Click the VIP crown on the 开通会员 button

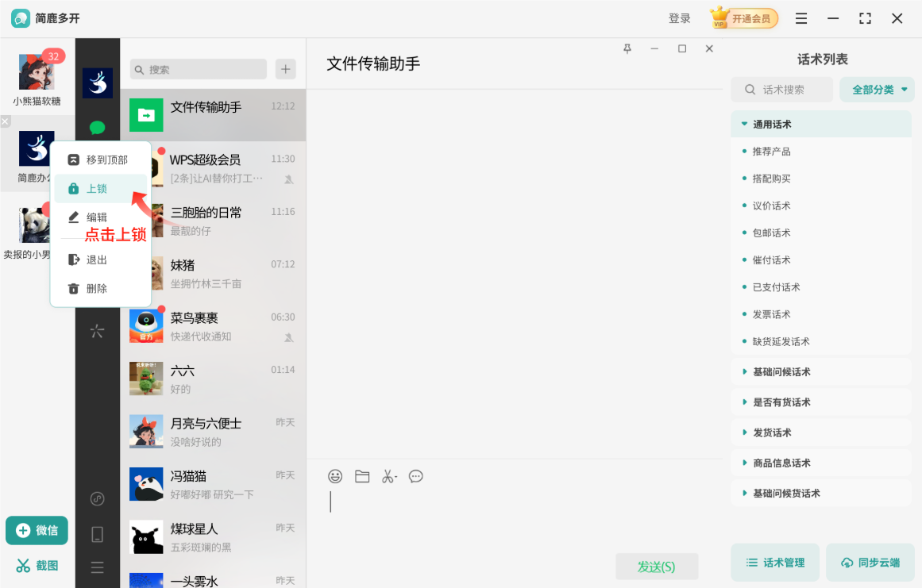click(x=719, y=17)
